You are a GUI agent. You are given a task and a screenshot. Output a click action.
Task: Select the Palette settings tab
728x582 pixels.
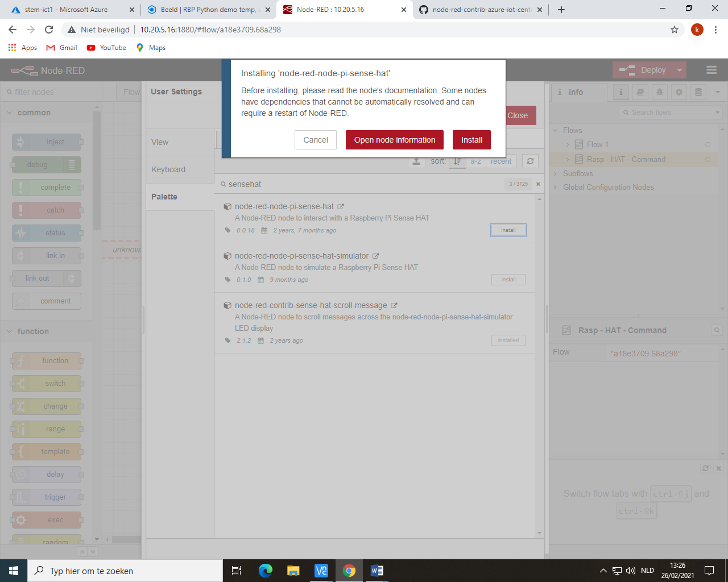180,197
